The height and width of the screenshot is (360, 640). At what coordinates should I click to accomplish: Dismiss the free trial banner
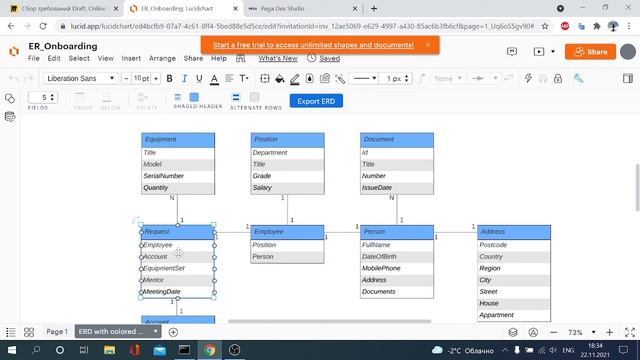(x=428, y=44)
